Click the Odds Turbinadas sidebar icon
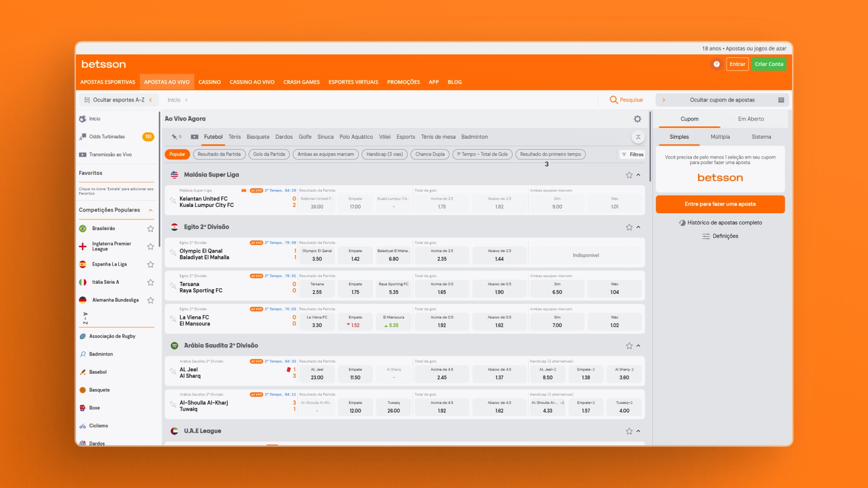Image resolution: width=868 pixels, height=488 pixels. click(83, 136)
